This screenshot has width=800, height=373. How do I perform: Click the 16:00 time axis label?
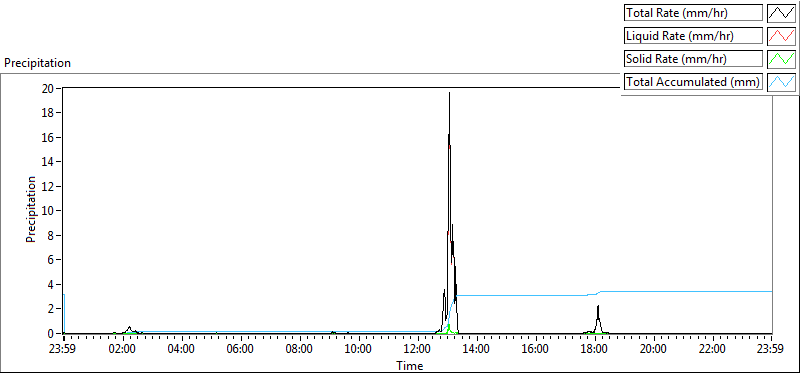[x=535, y=350]
